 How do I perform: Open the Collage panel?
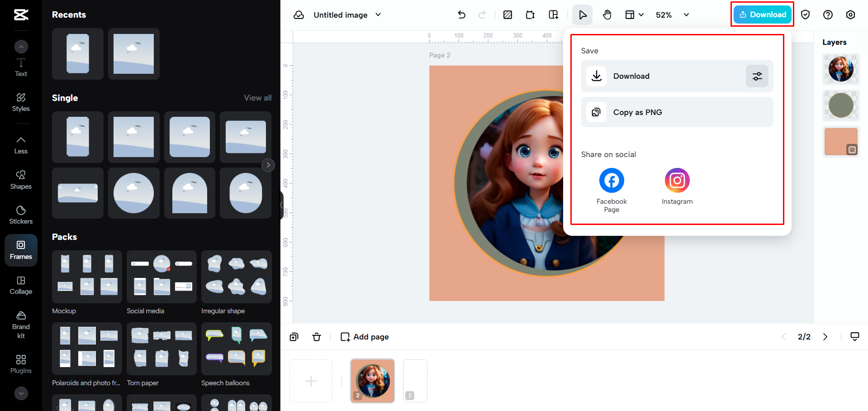[21, 285]
